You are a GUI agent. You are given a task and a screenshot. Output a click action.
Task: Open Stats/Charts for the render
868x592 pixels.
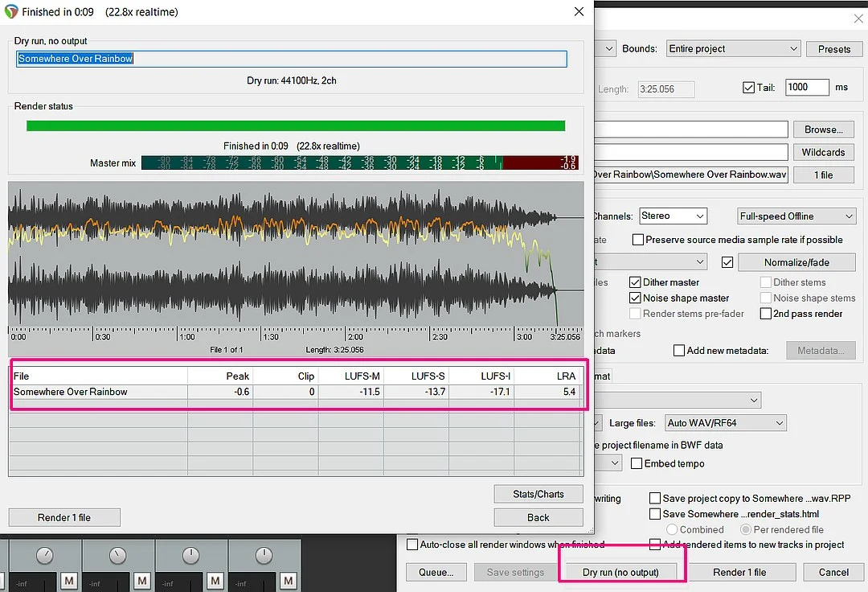(x=538, y=494)
